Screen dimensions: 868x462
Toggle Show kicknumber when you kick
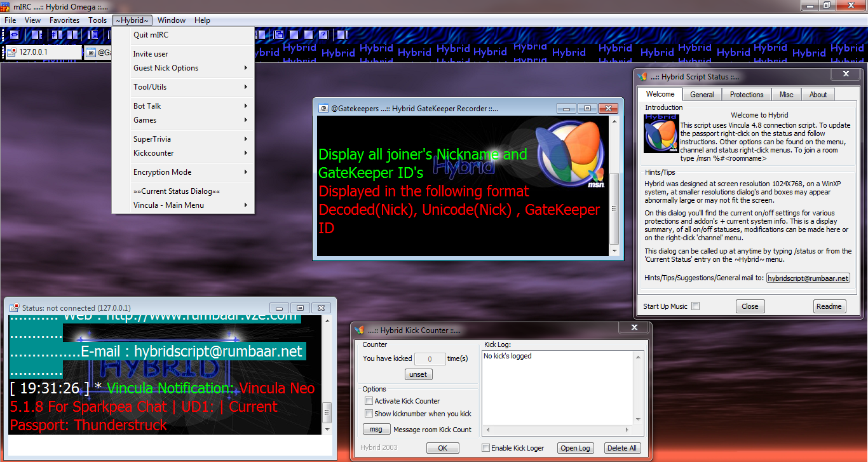(x=369, y=414)
